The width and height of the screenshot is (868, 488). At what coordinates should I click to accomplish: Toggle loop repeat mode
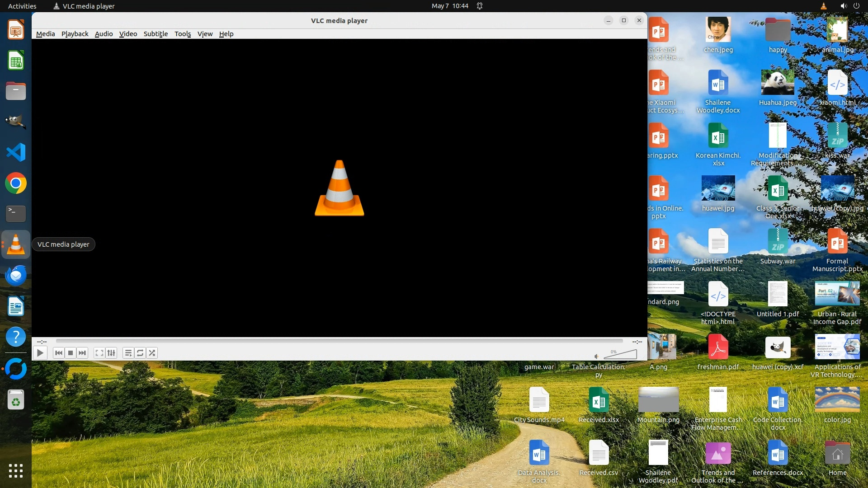tap(140, 353)
